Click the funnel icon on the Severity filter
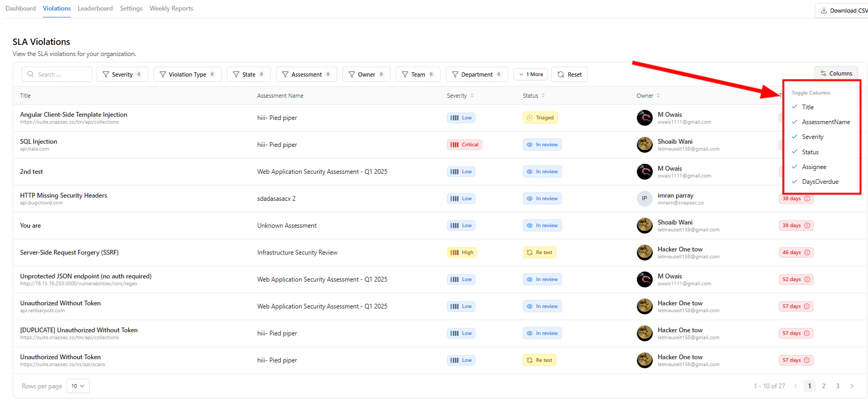The height and width of the screenshot is (411, 868). click(106, 74)
